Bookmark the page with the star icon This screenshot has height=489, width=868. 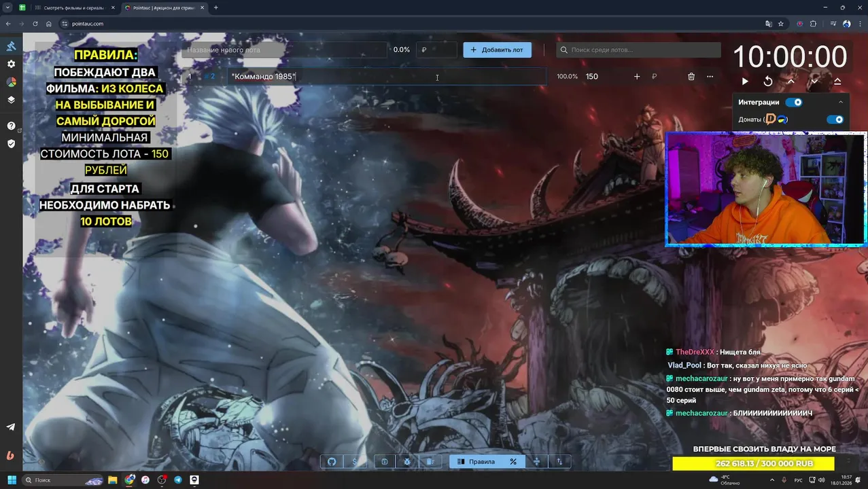click(x=781, y=24)
